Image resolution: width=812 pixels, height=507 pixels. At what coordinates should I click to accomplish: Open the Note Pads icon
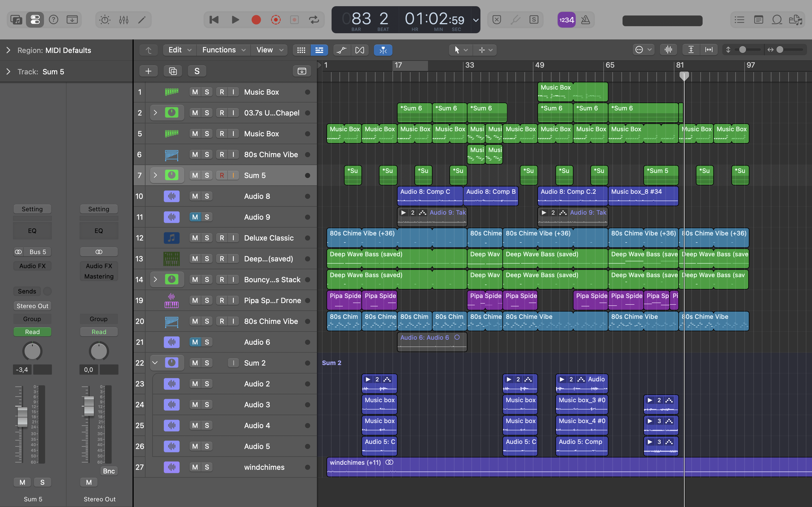click(758, 20)
